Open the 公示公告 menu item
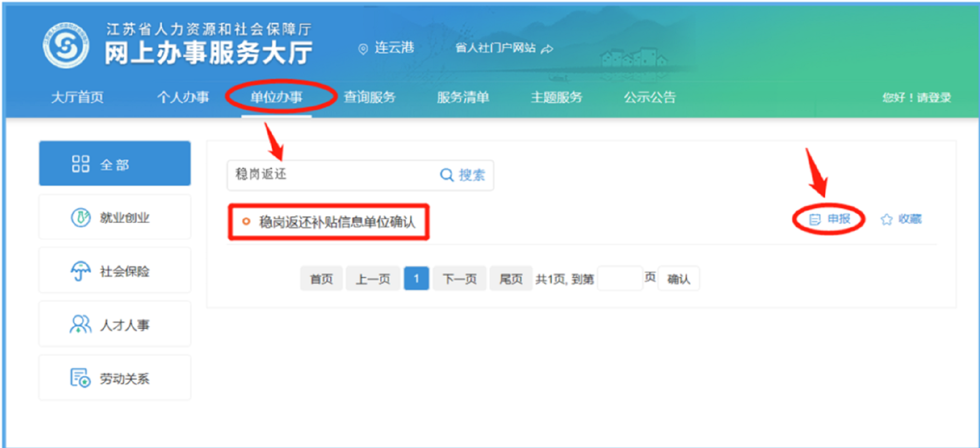Screen dimensions: 980x448 [649, 97]
